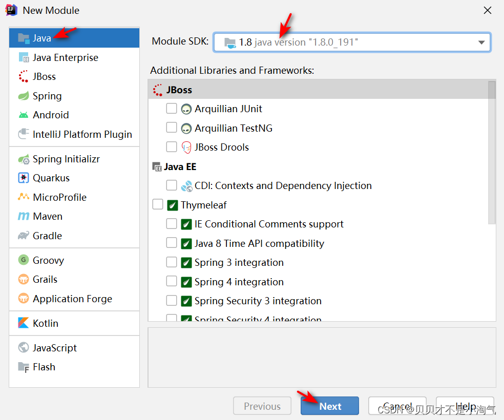
Task: Select Flash in module list
Action: coord(74,367)
